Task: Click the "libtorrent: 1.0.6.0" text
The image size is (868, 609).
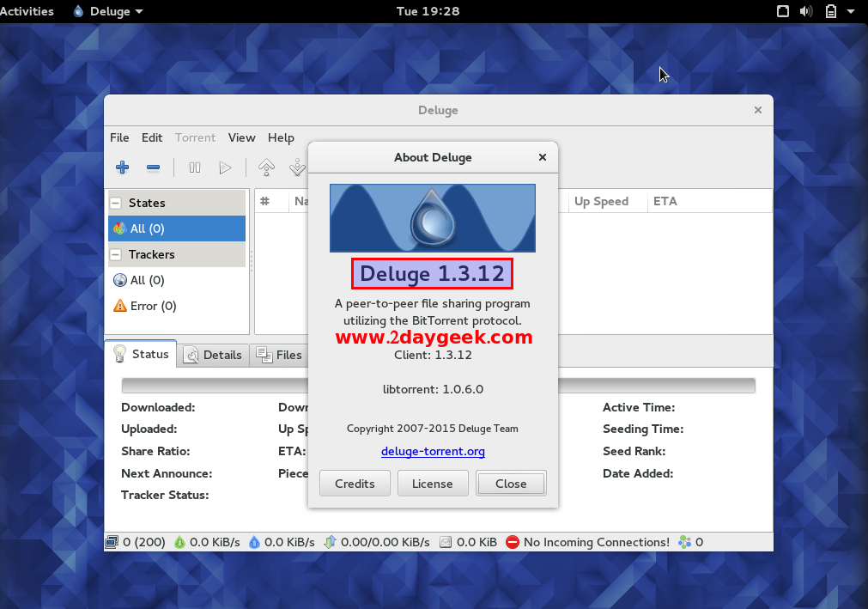Action: point(433,389)
